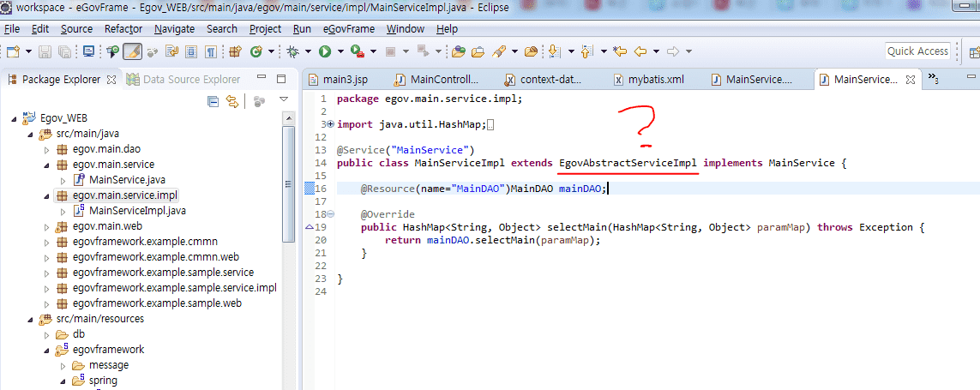The image size is (980, 390).
Task: Click Package Explorer scrollbar up arrow
Action: click(288, 119)
